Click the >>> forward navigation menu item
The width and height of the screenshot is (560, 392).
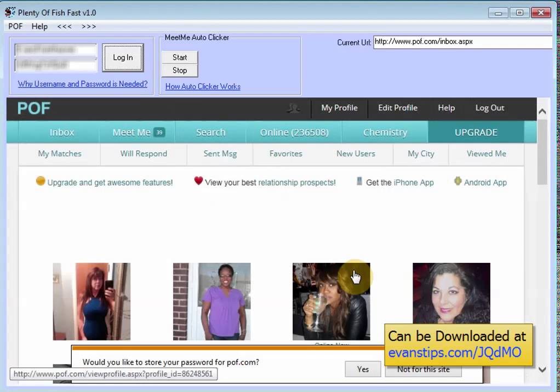(89, 26)
